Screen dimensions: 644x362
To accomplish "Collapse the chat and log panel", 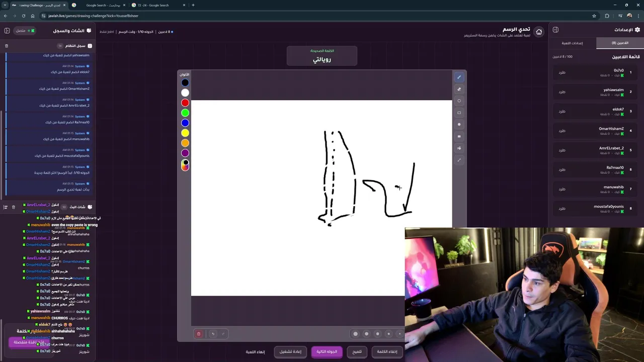I will [7, 31].
